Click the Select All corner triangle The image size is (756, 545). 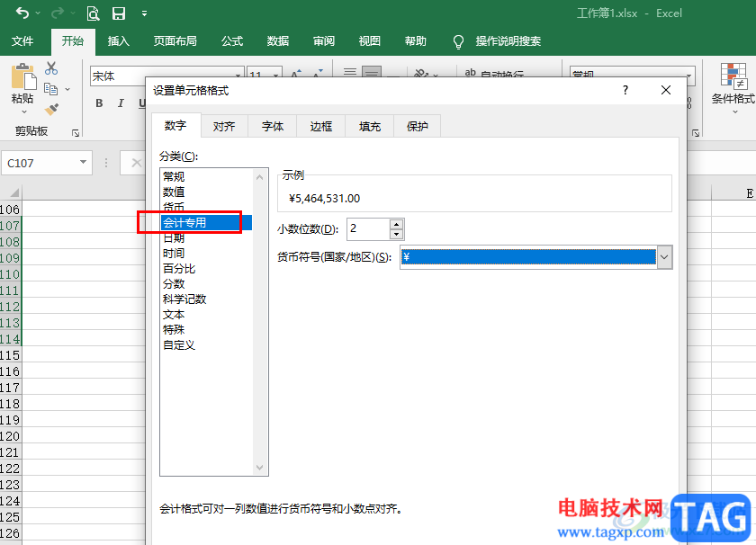coord(13,192)
